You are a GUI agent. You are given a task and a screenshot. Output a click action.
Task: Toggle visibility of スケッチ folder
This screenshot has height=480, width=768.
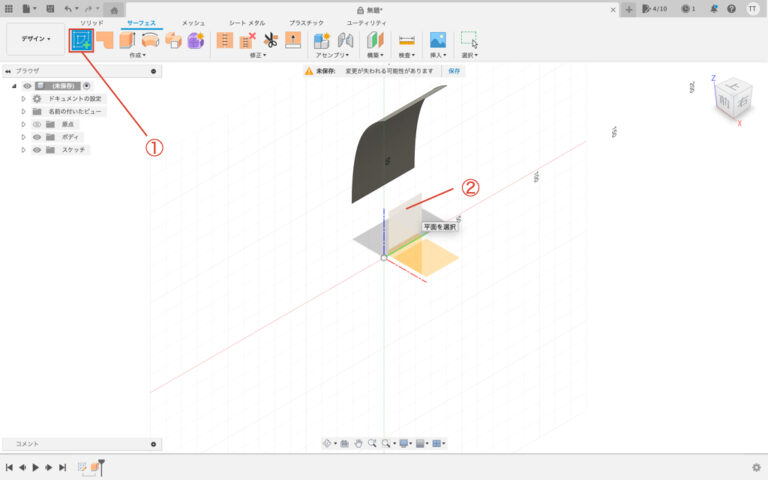point(36,150)
